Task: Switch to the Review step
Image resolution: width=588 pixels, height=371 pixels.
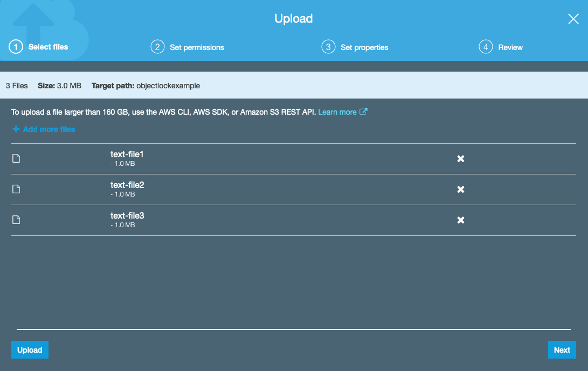Action: tap(509, 47)
